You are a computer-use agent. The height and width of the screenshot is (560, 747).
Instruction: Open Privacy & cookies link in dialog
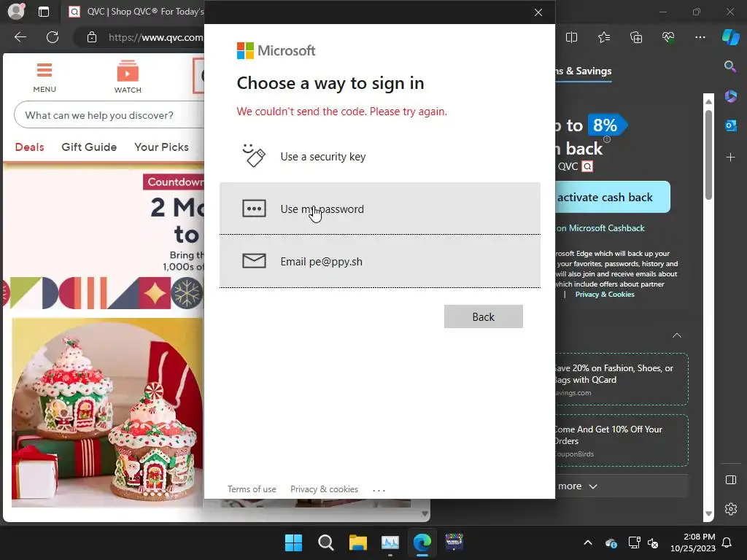[x=324, y=489]
